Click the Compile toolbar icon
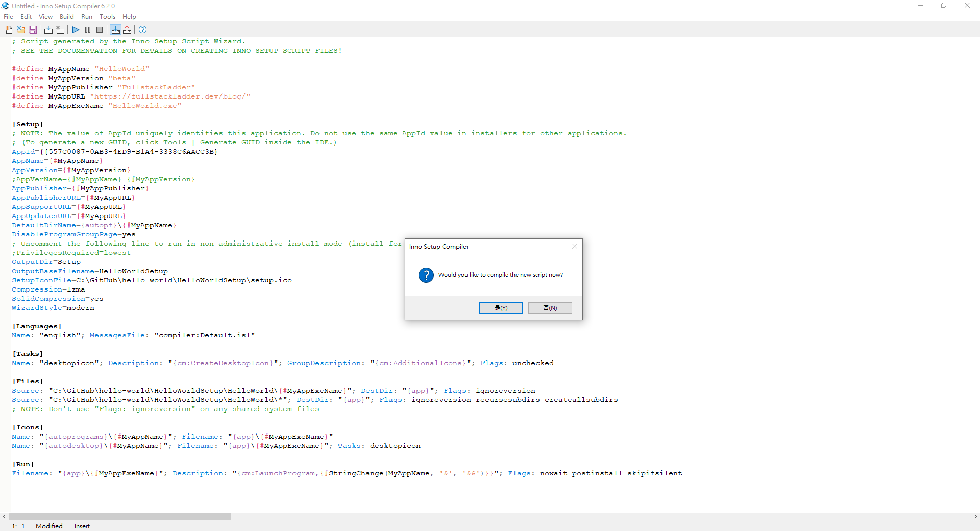The width and height of the screenshot is (980, 531). pos(48,30)
